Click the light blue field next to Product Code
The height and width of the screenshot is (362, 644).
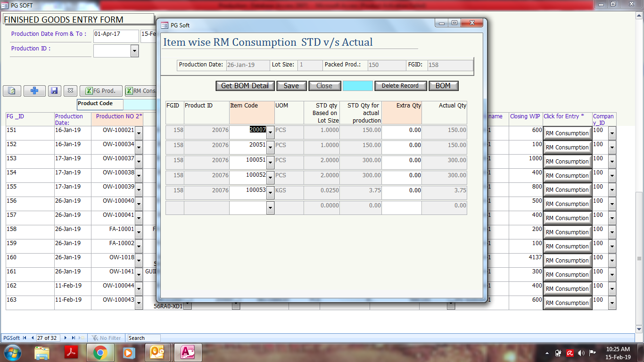click(x=140, y=105)
